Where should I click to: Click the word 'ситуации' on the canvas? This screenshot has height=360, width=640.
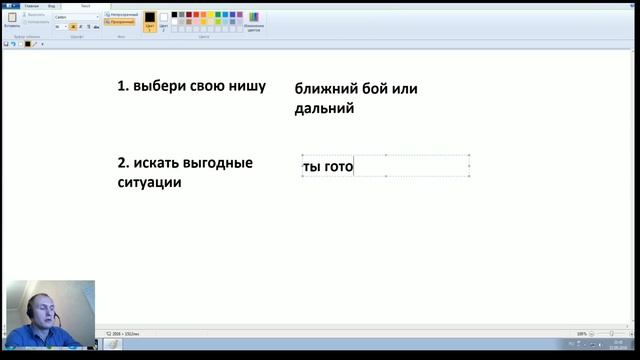(x=149, y=182)
